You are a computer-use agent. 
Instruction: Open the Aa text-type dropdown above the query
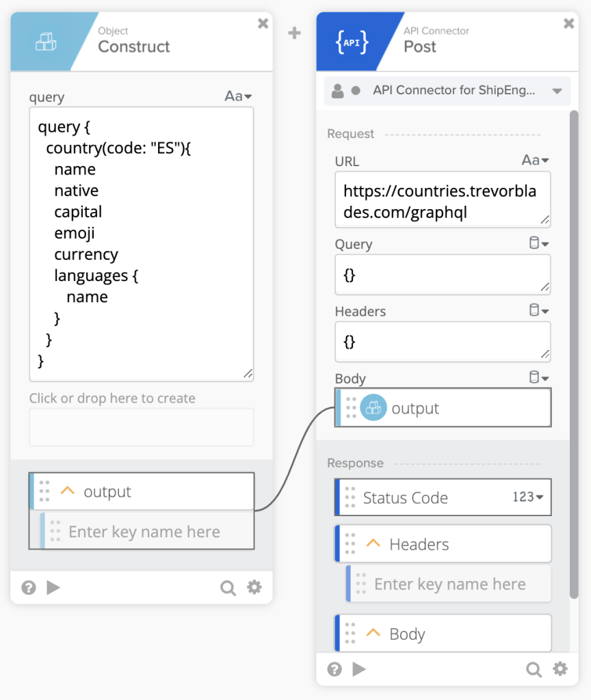237,96
